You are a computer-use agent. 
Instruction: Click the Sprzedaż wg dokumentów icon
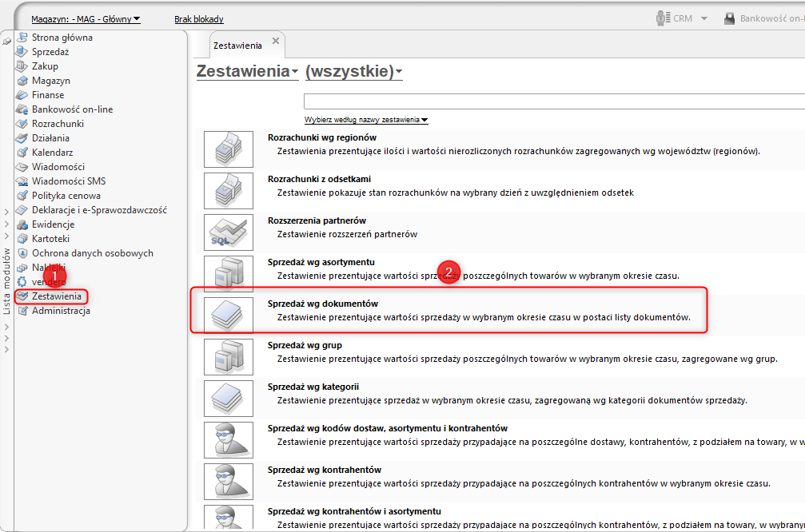tap(229, 316)
